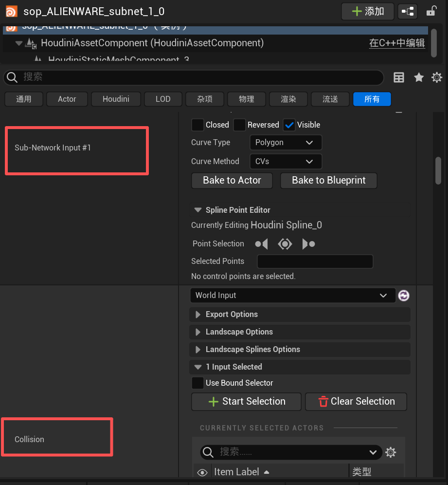Click the Selected Points input field
The image size is (448, 485).
click(315, 261)
